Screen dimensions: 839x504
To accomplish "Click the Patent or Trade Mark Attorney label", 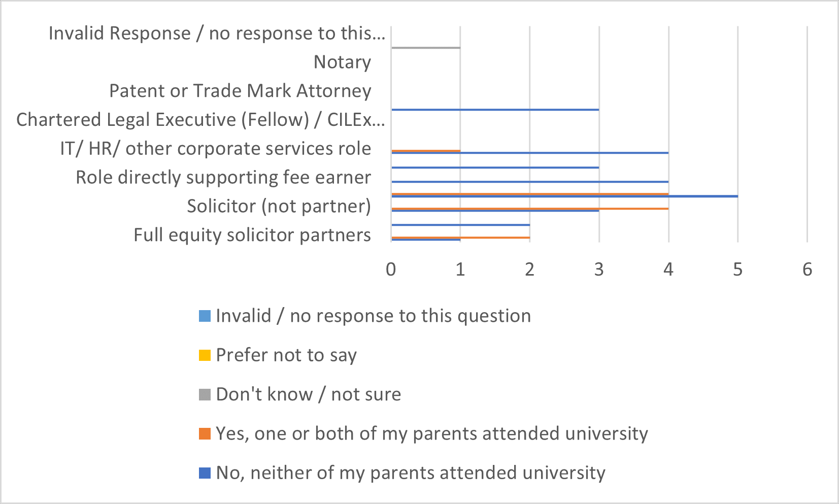I will coord(240,91).
